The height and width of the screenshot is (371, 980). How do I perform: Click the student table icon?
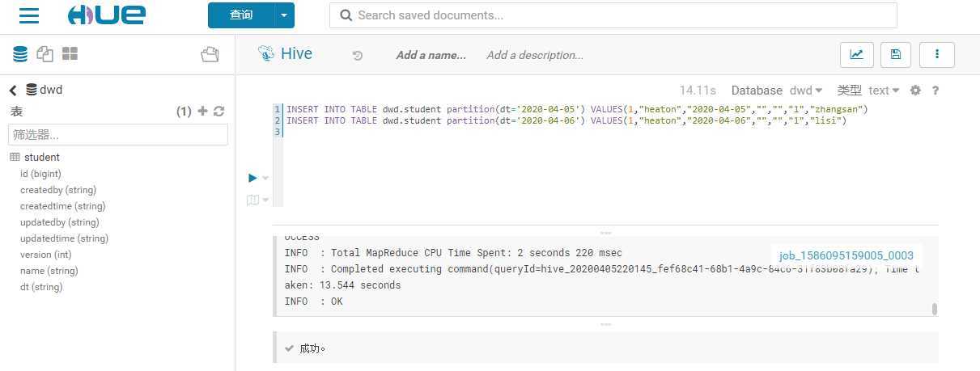(x=15, y=158)
